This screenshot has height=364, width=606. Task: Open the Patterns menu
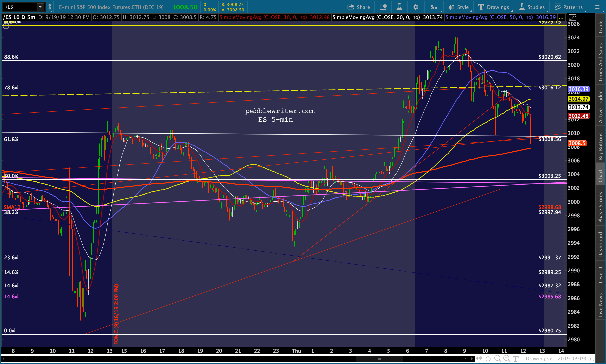tap(569, 7)
